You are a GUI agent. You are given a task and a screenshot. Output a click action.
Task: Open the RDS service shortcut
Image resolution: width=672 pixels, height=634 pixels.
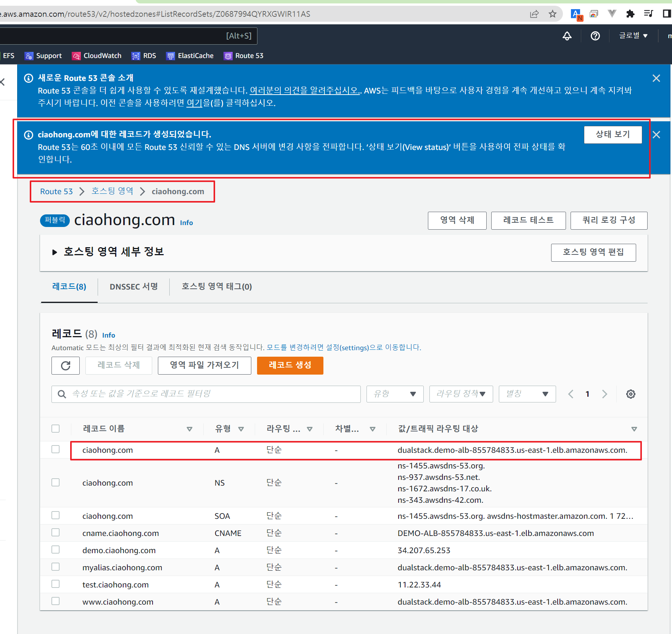click(x=144, y=56)
